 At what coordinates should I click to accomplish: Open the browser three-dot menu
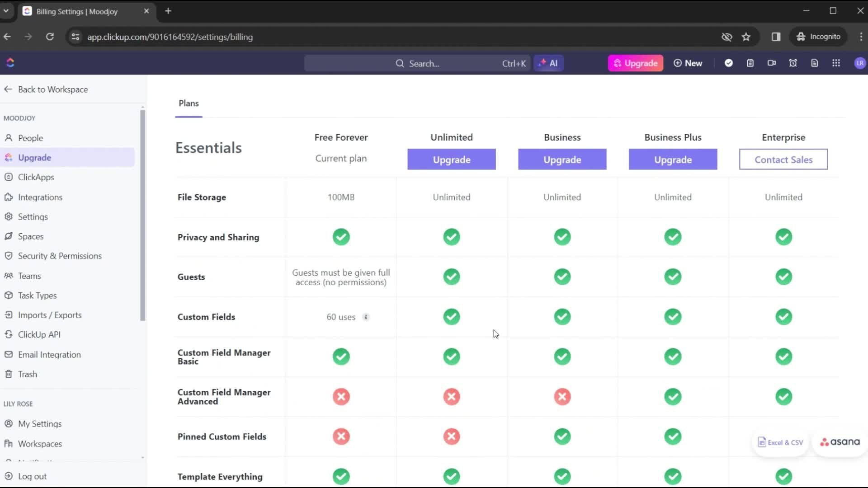point(861,37)
